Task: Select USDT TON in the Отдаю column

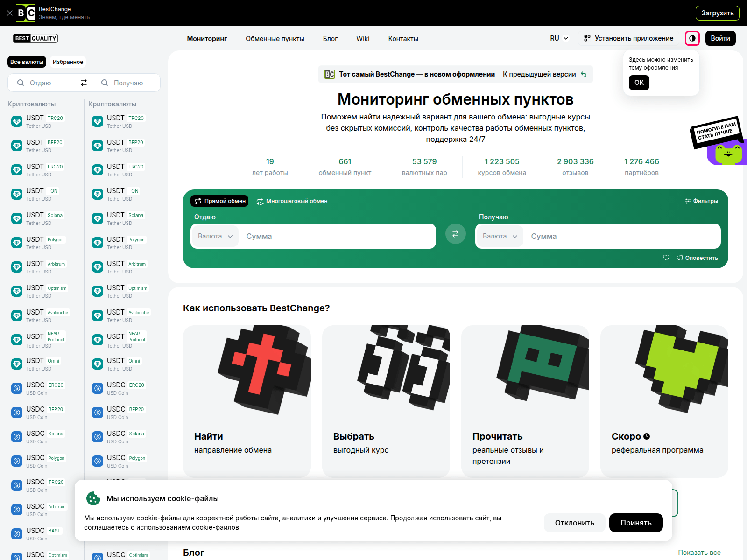Action: 44,194
